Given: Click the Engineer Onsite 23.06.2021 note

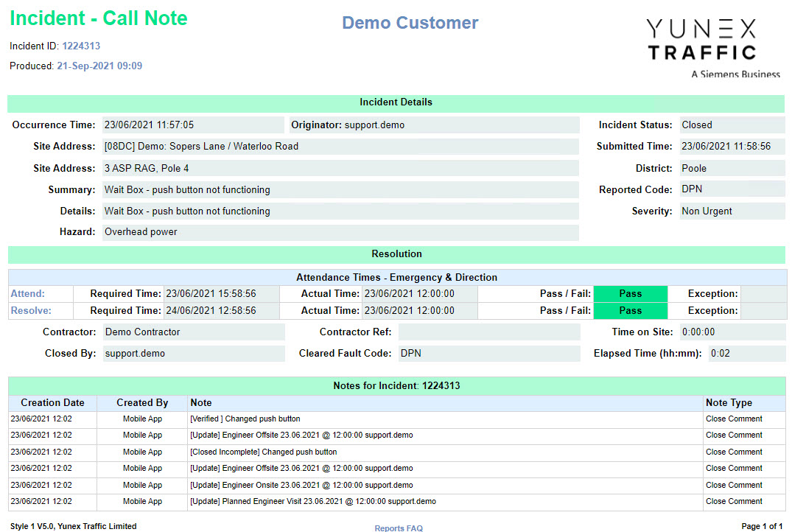Looking at the screenshot, I should (x=301, y=485).
